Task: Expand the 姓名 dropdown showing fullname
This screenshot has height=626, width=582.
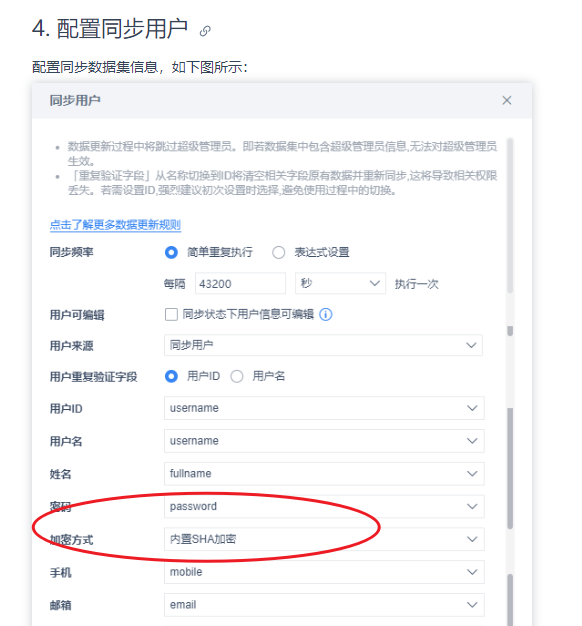Action: click(324, 474)
